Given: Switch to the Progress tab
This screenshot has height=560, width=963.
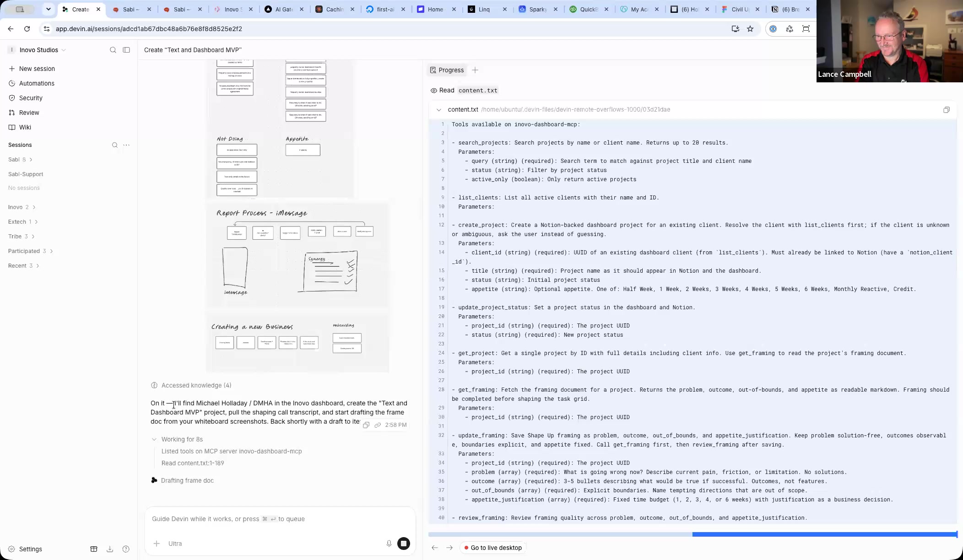Looking at the screenshot, I should (447, 70).
